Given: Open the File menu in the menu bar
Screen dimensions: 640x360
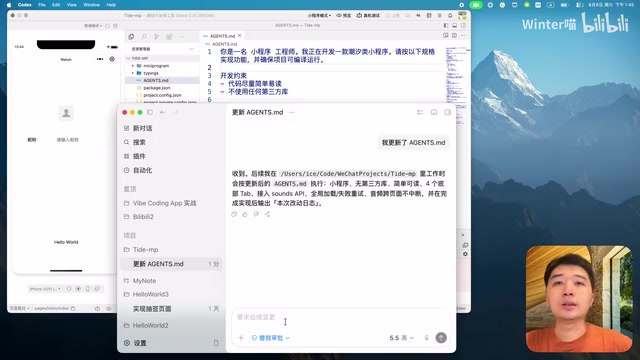Looking at the screenshot, I should (x=42, y=5).
